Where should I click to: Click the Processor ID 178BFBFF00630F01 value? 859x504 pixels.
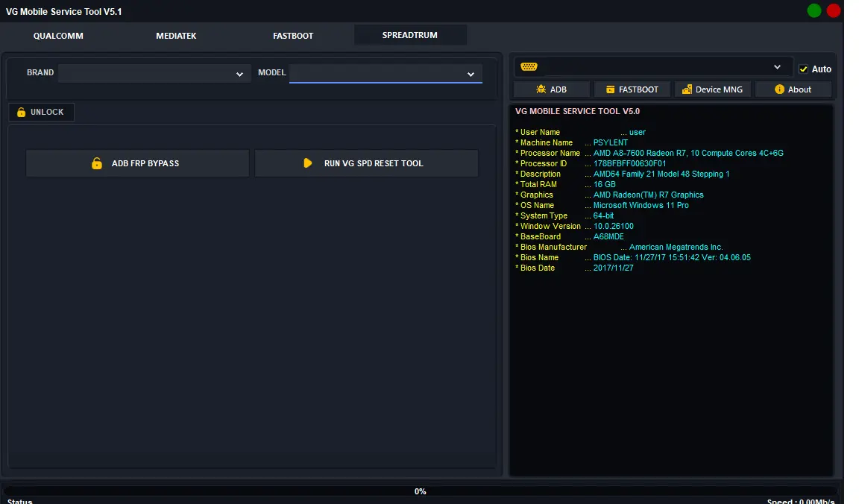pos(629,163)
